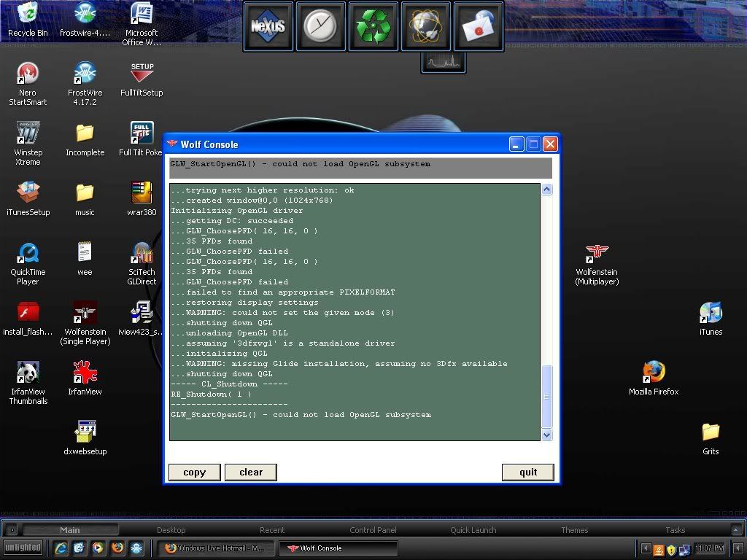This screenshot has height=560, width=747.
Task: Launch FrostWire from quick launch
Action: (x=136, y=548)
